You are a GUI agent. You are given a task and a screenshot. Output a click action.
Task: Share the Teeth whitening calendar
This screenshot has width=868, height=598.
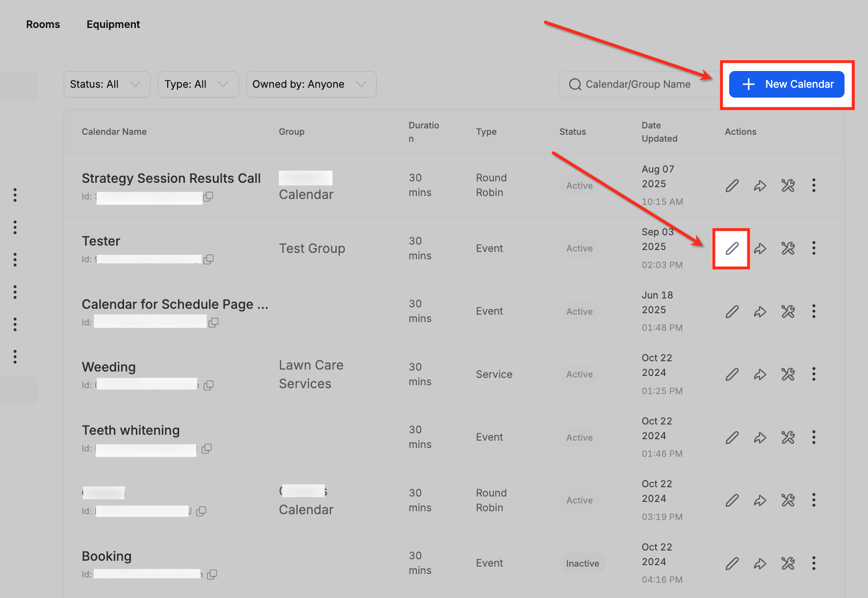point(760,438)
